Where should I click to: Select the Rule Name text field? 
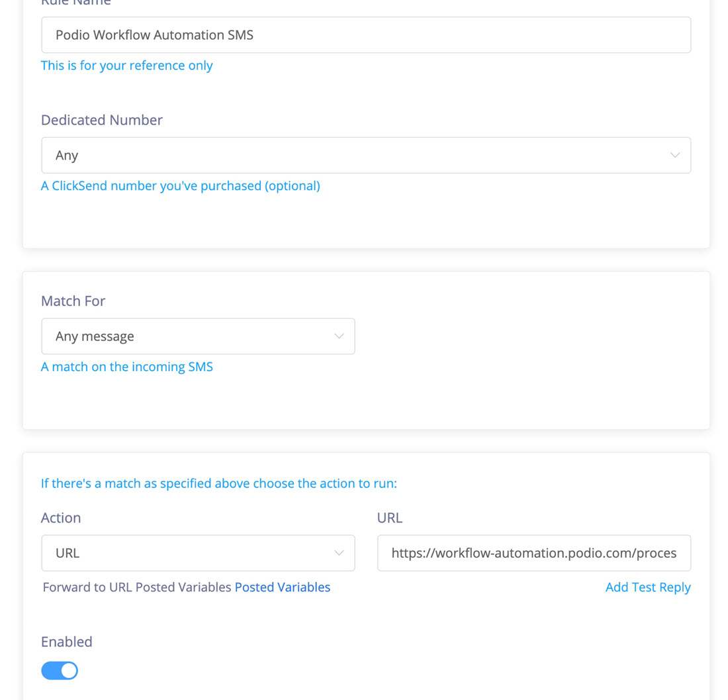[366, 34]
